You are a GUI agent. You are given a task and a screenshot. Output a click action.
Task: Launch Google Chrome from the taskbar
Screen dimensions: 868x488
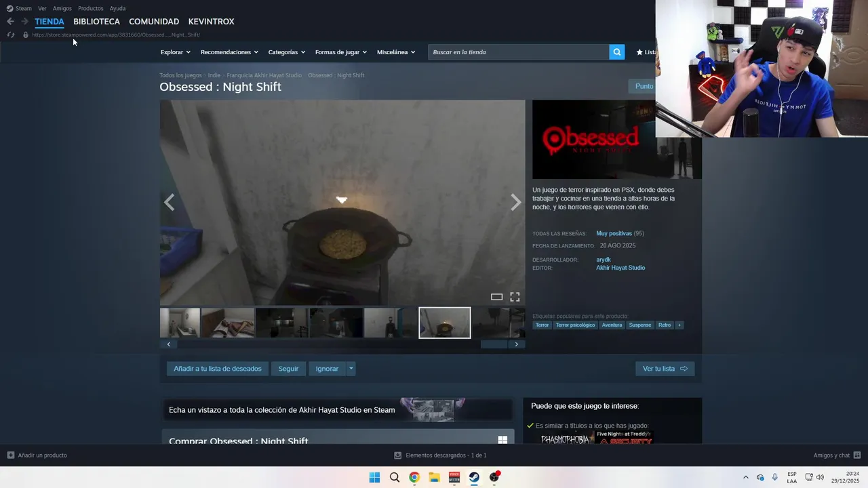tap(414, 477)
